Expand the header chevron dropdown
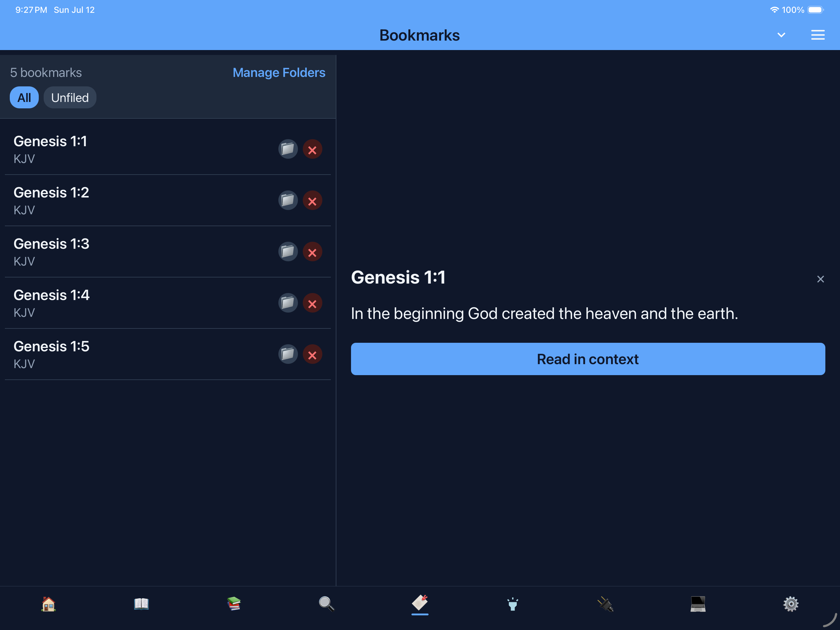This screenshot has height=630, width=840. 781,35
